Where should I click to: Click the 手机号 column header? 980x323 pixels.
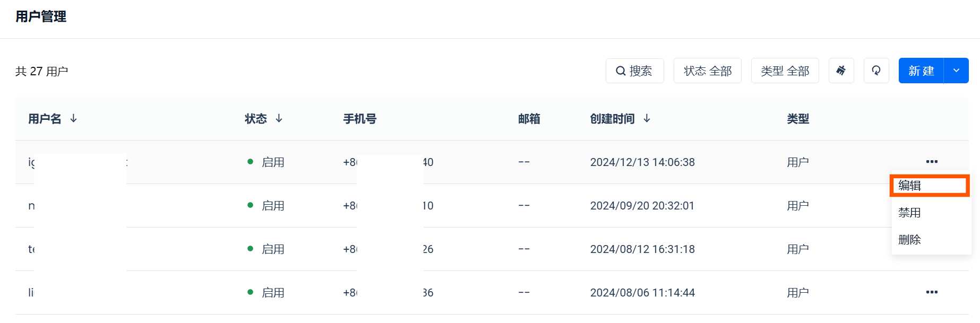click(359, 119)
